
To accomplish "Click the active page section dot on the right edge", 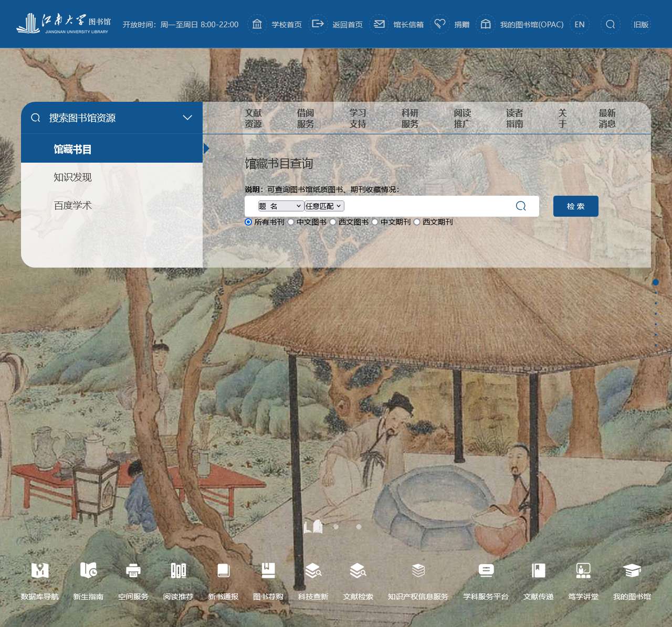I will (x=656, y=282).
